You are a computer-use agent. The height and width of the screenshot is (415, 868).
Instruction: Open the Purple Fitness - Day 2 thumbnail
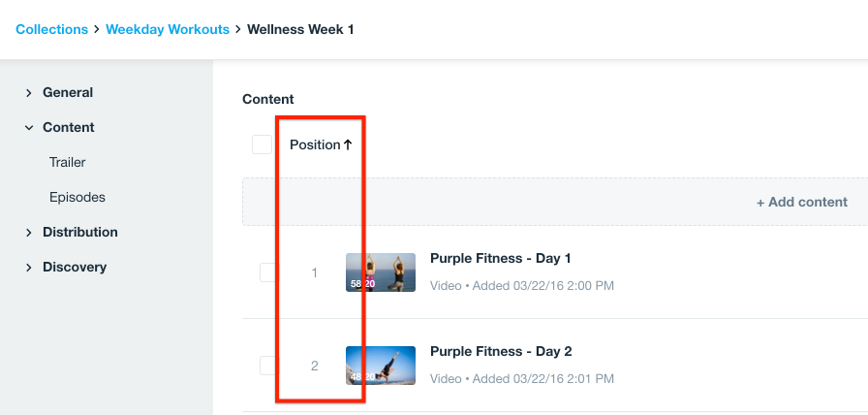click(x=381, y=366)
